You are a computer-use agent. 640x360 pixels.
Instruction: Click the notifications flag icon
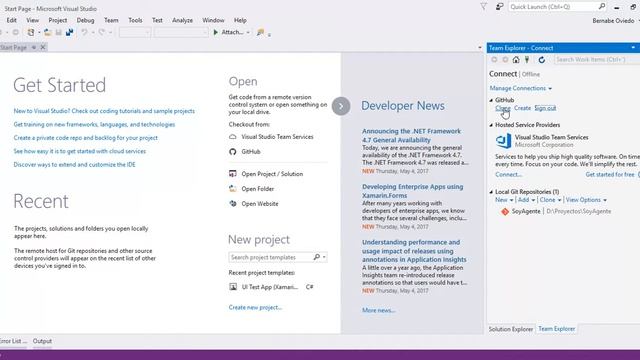(483, 7)
